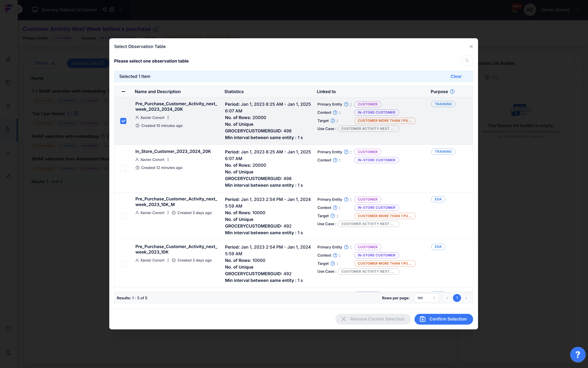The height and width of the screenshot is (368, 588).
Task: Click the Purpose column help icon
Action: 452,92
